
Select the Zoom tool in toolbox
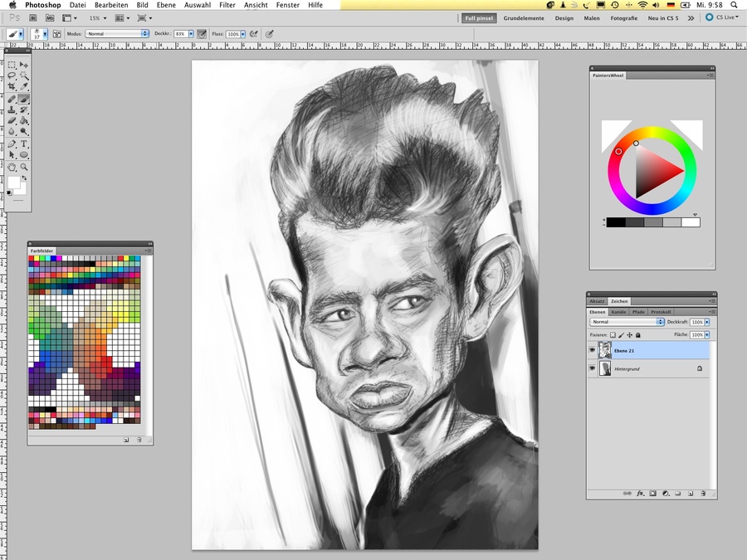pos(24,167)
